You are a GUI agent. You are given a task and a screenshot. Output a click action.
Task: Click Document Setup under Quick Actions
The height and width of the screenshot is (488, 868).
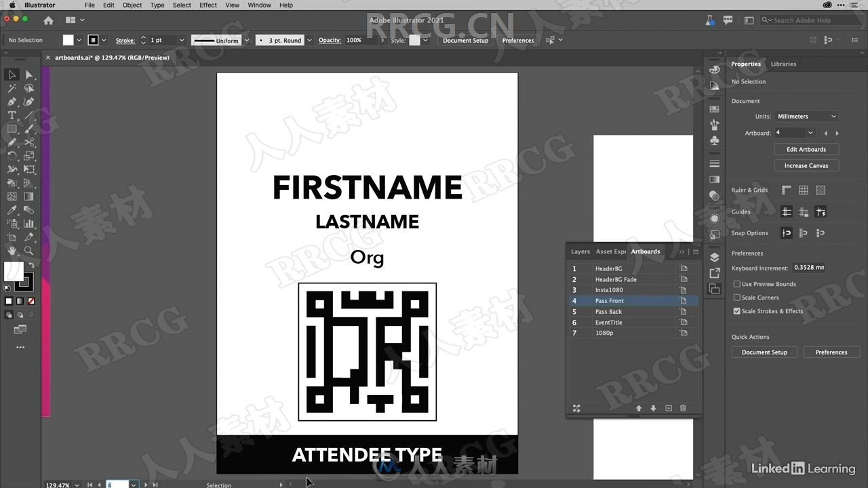coord(764,352)
